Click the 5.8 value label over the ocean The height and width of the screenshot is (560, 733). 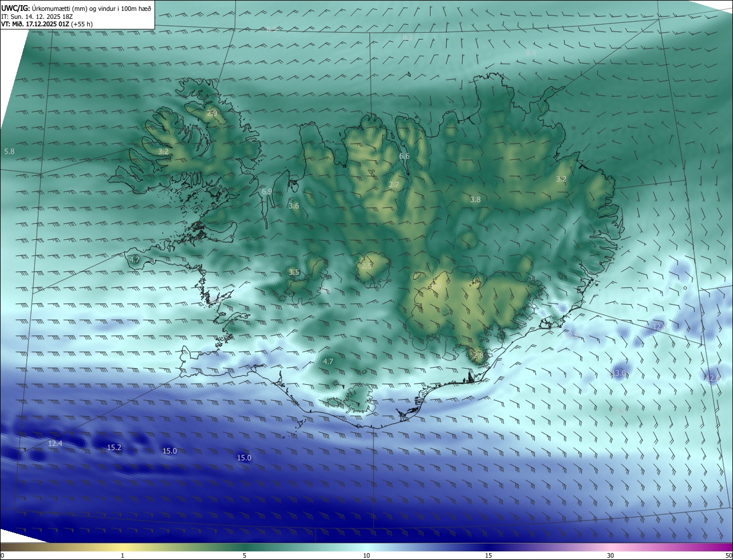[9, 152]
